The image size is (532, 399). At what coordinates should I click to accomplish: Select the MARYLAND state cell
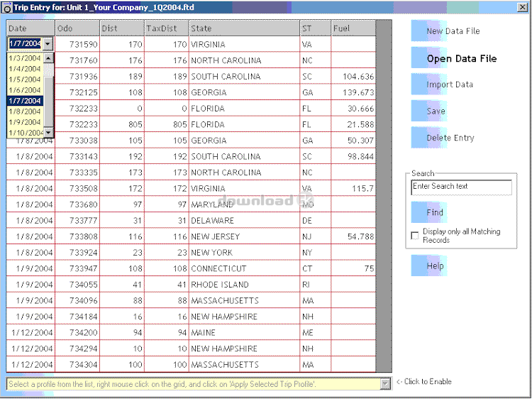pos(244,204)
